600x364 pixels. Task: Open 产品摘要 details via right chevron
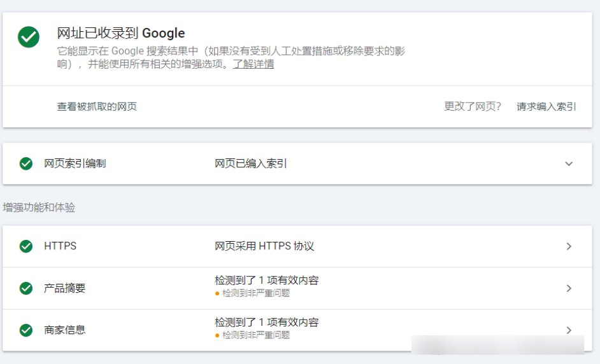click(569, 288)
